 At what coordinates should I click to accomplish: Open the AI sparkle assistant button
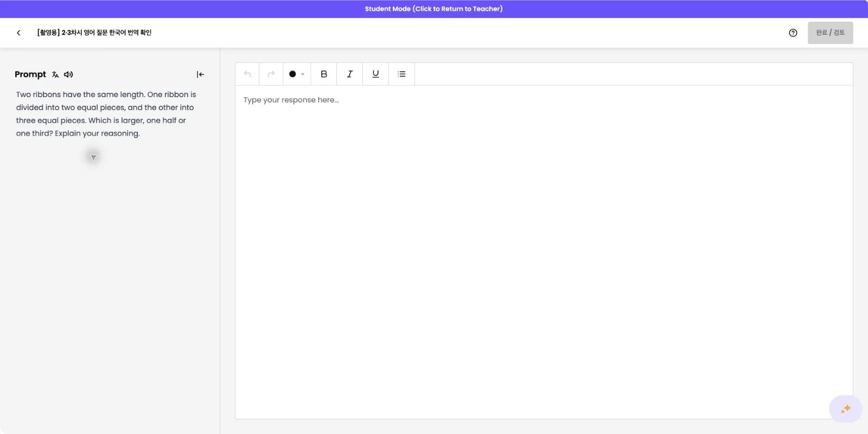click(x=845, y=409)
